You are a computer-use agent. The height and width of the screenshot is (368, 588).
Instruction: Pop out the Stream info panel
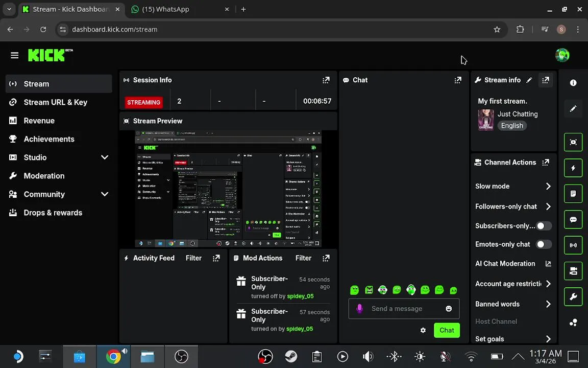click(x=546, y=80)
